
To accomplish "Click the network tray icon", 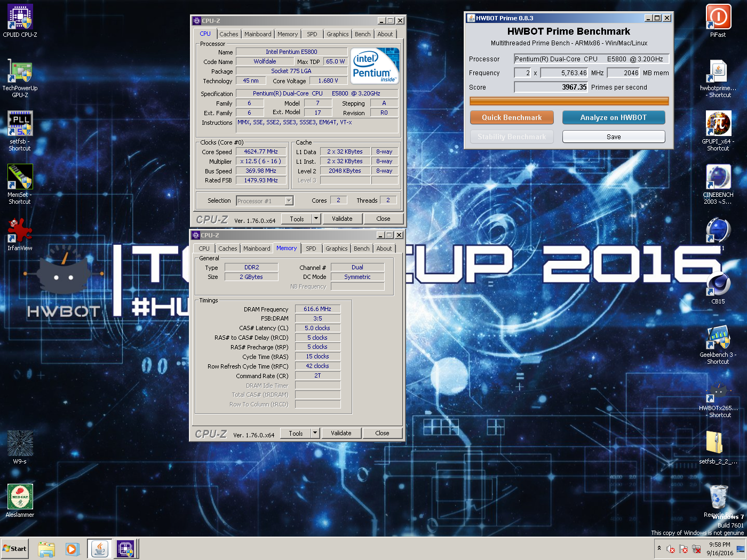I will 696,549.
